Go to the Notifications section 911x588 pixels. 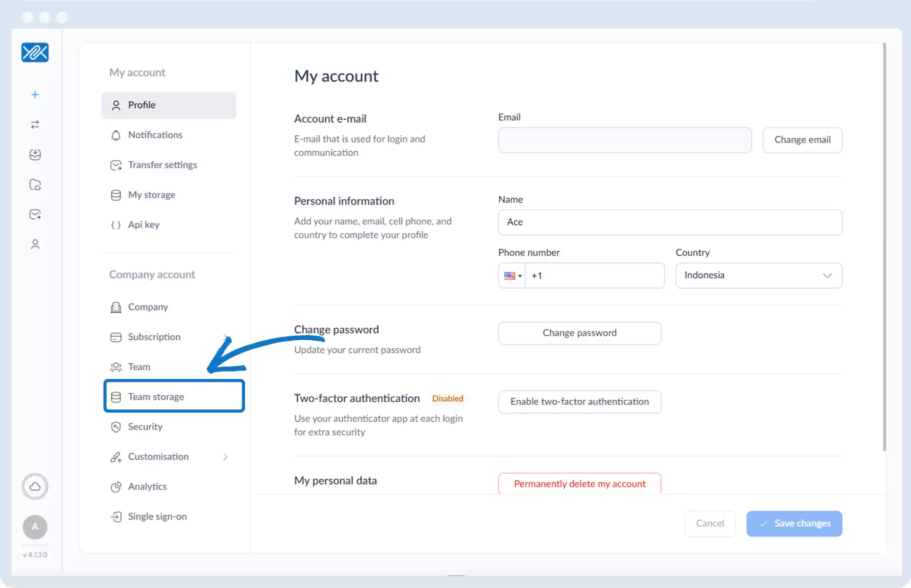coord(155,135)
